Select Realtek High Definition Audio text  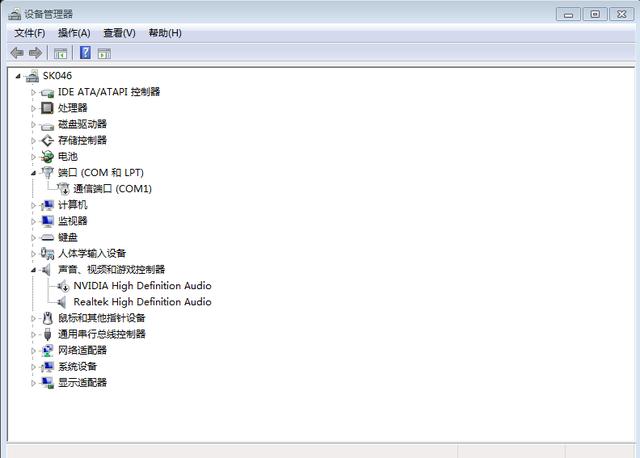point(142,302)
